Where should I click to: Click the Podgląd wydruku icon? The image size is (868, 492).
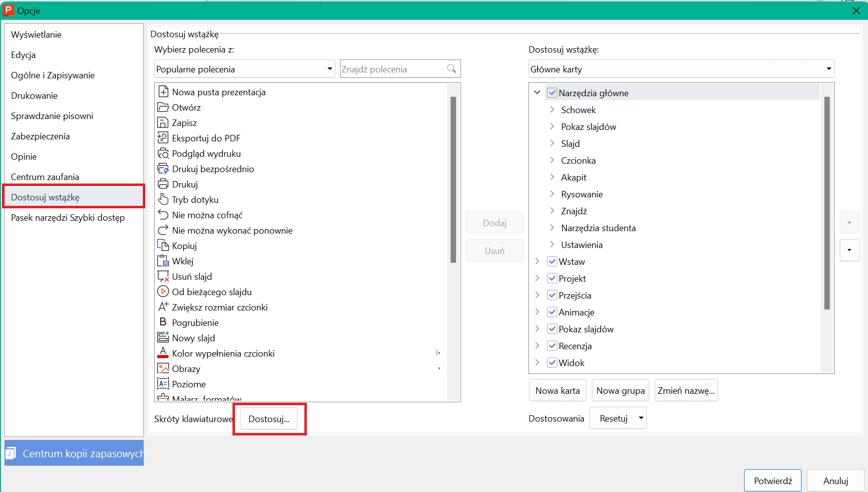pyautogui.click(x=163, y=153)
